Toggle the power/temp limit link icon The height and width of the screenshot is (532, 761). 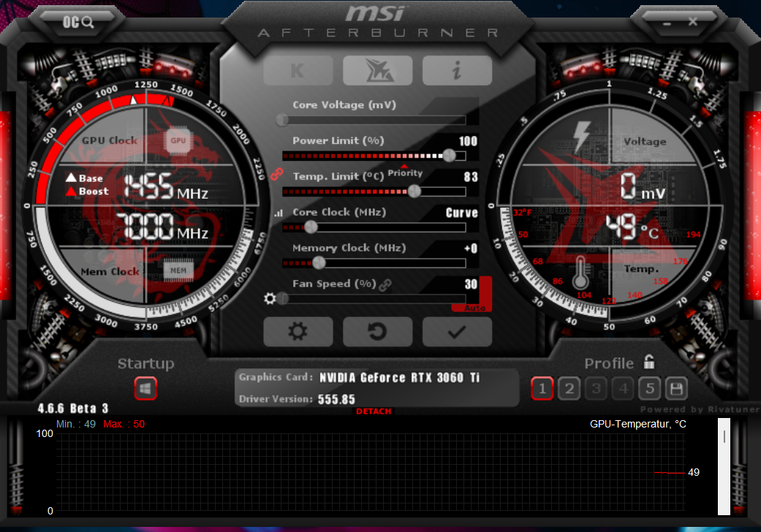(x=276, y=174)
